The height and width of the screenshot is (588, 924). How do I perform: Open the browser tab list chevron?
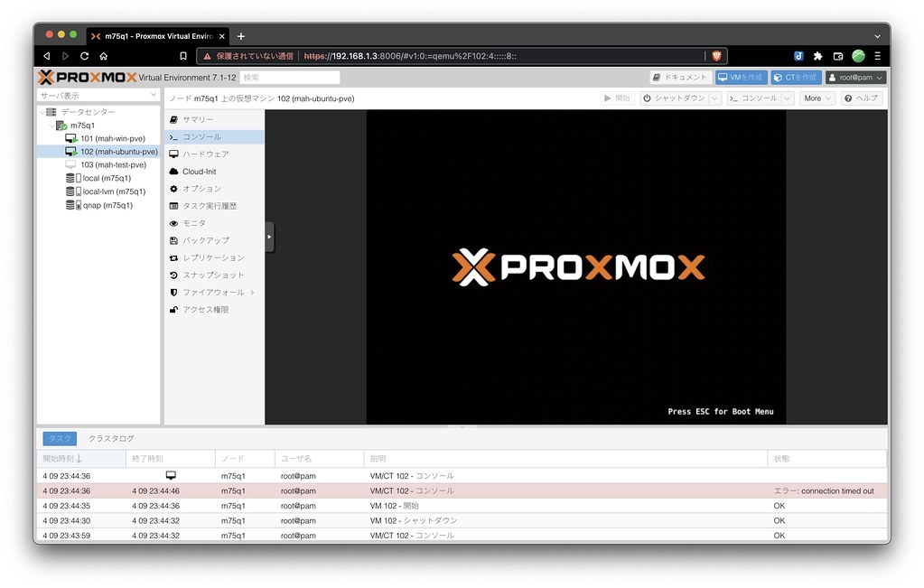click(x=877, y=36)
